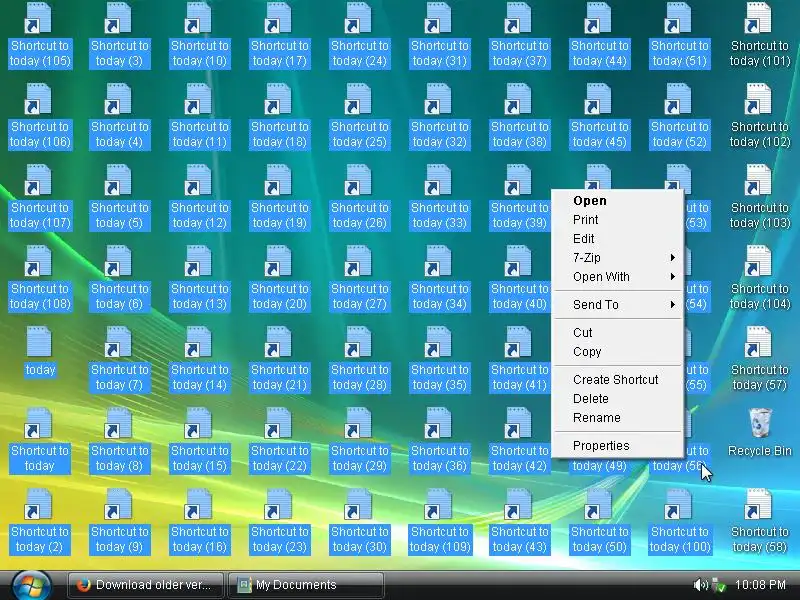Select 'Shortcut to today (44)' shortcut icon
This screenshot has width=800, height=600.
pos(599,36)
